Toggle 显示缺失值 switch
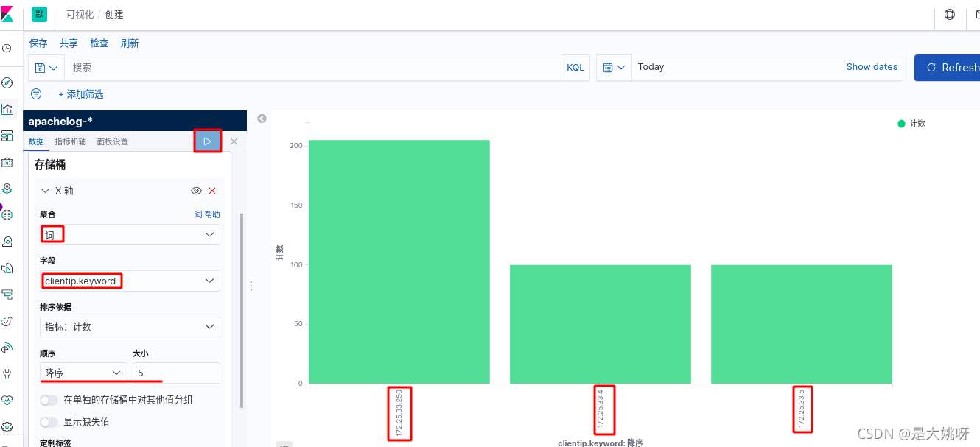Viewport: 980px width, 447px height. point(49,422)
